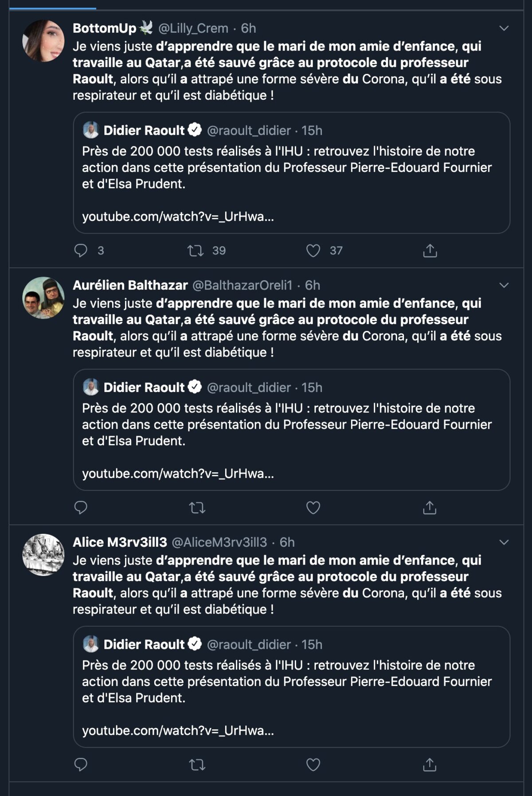Like Alice M3rv3ill3's tweet

[x=313, y=765]
